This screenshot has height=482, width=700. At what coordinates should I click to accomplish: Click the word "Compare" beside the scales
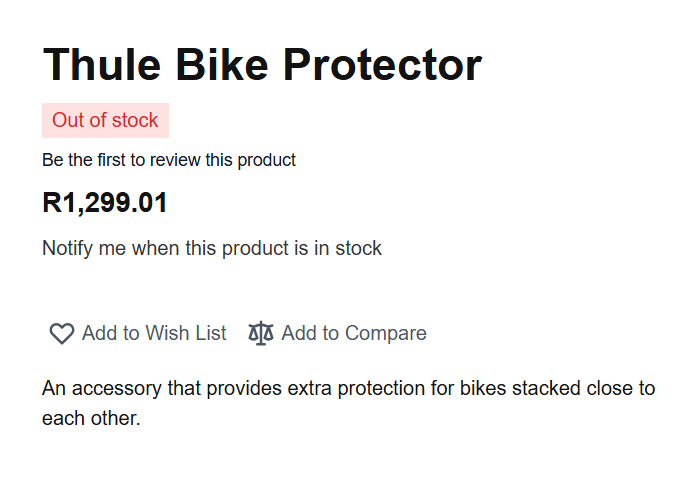(x=387, y=333)
